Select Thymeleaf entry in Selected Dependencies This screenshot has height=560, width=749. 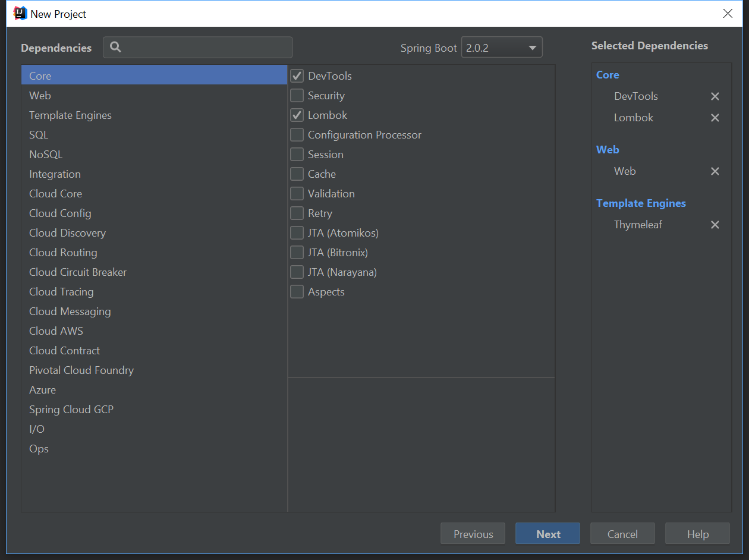tap(638, 225)
